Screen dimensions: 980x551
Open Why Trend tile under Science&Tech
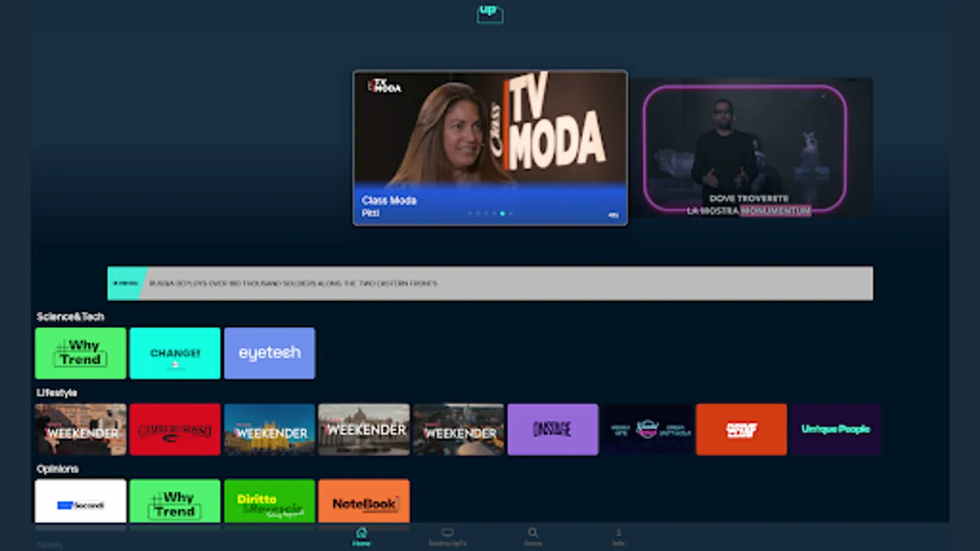coord(80,353)
